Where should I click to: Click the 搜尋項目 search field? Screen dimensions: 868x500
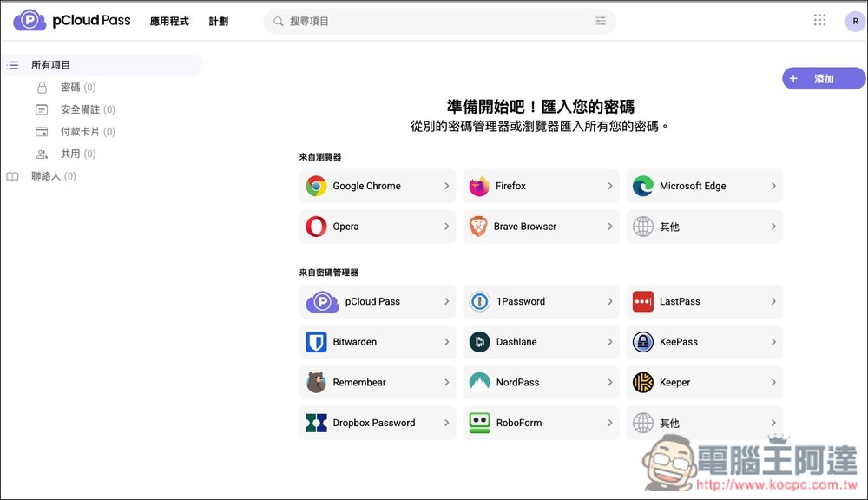pyautogui.click(x=434, y=21)
